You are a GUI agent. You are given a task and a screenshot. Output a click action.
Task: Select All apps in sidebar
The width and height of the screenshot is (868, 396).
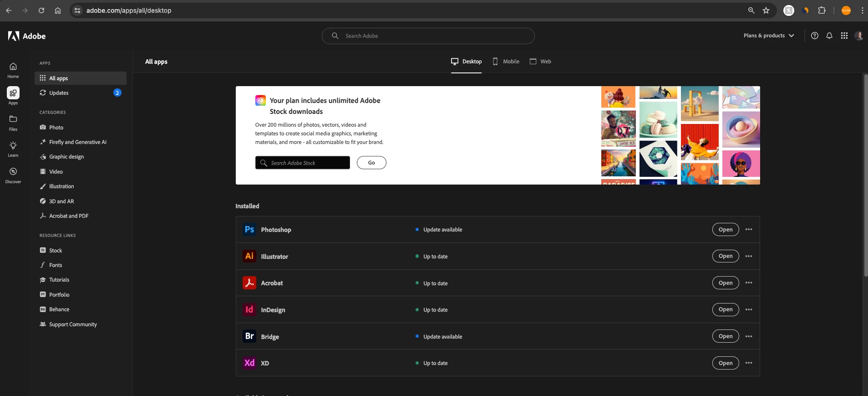coord(81,78)
